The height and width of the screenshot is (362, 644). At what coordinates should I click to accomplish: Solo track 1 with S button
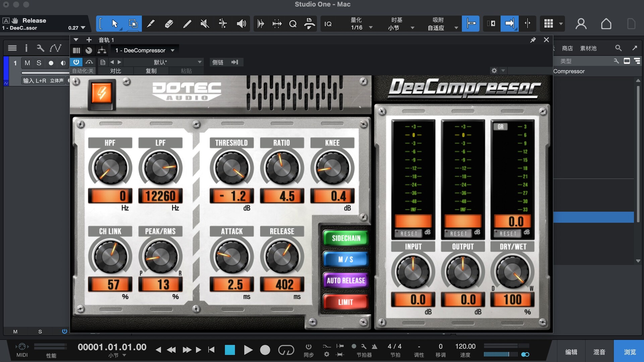(x=39, y=63)
